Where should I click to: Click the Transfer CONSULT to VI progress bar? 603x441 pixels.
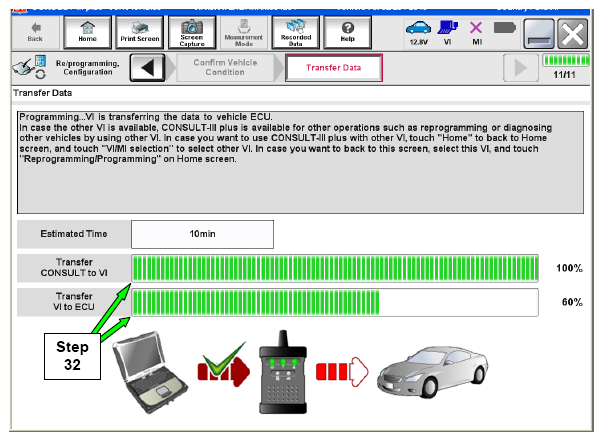334,268
